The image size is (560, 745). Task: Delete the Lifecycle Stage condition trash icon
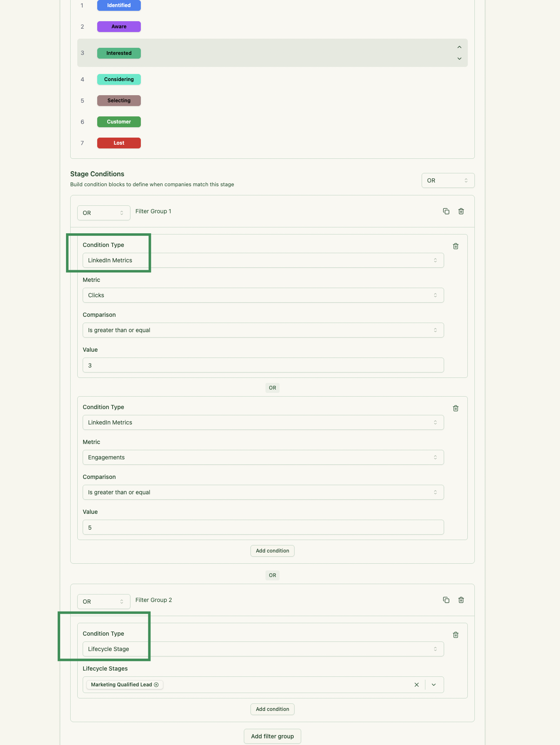456,635
